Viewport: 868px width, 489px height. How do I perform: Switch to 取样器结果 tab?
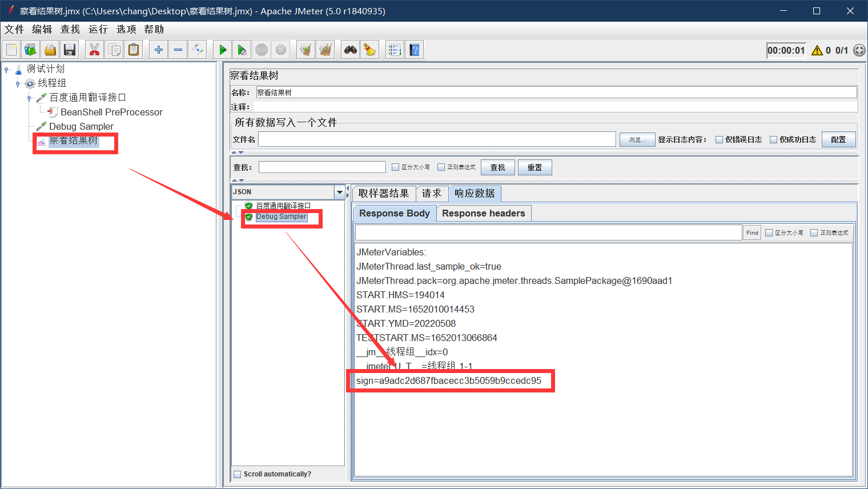pos(384,194)
